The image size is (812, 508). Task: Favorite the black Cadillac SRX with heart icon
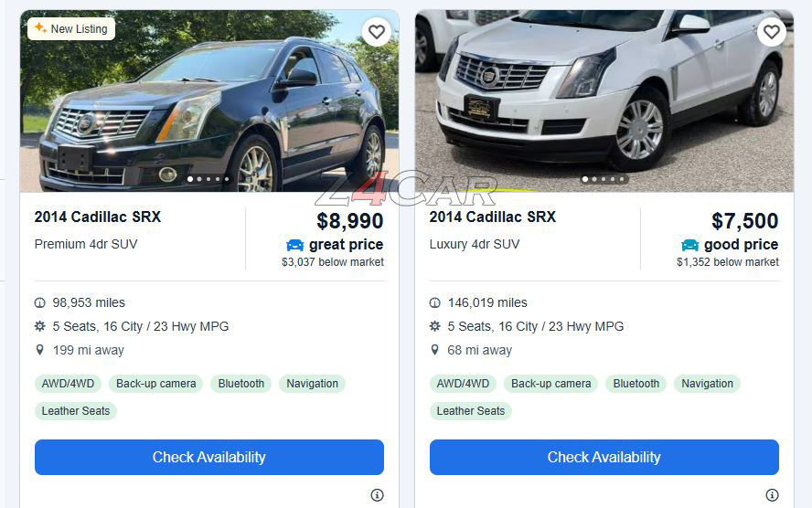tap(377, 32)
